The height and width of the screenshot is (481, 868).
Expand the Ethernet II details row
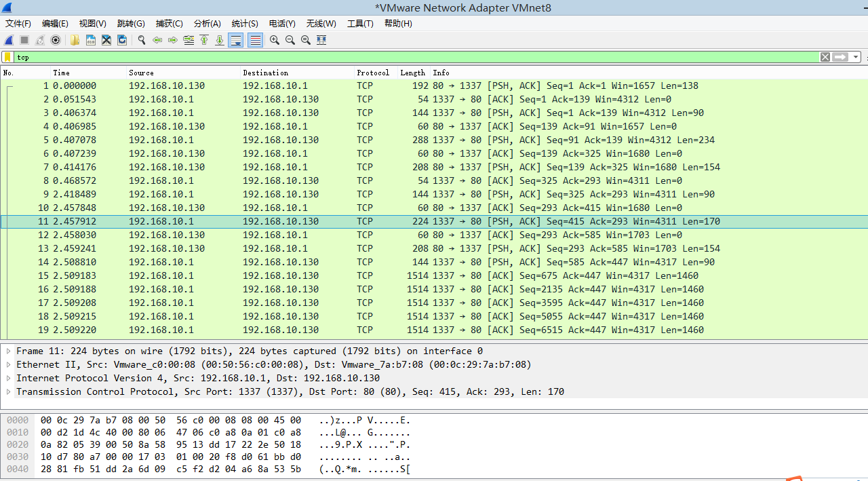[x=9, y=364]
